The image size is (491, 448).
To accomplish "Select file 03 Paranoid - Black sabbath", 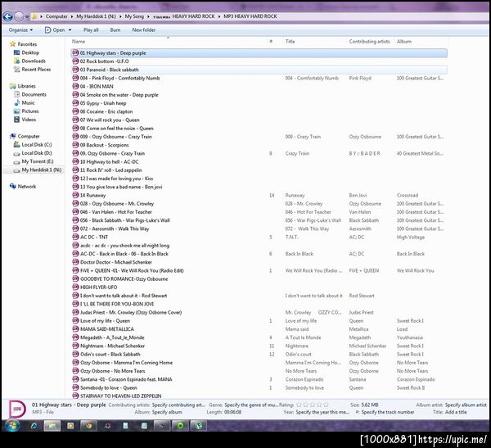I will pyautogui.click(x=259, y=70).
